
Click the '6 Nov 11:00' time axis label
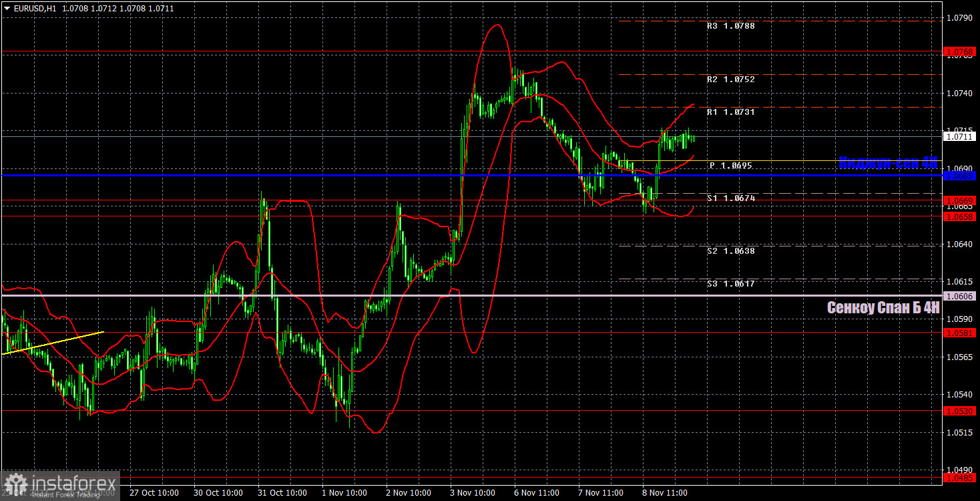537,493
